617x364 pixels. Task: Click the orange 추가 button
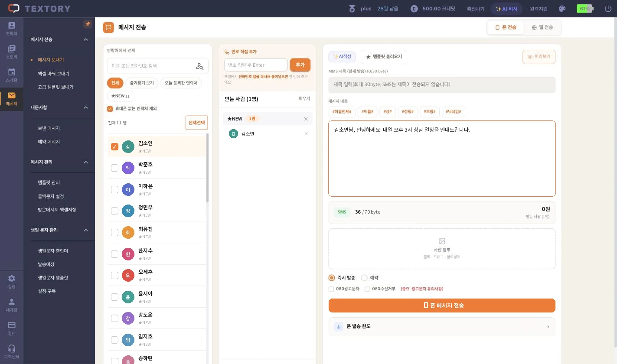(300, 65)
